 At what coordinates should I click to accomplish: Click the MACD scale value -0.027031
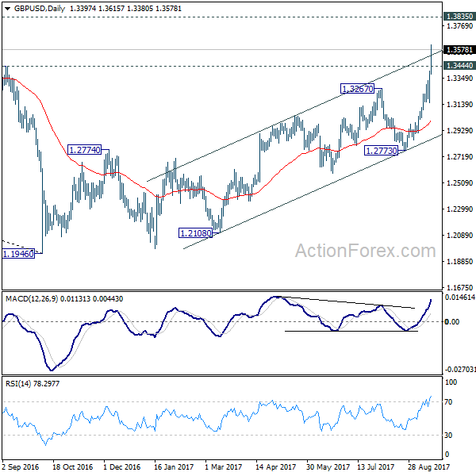tap(460, 370)
